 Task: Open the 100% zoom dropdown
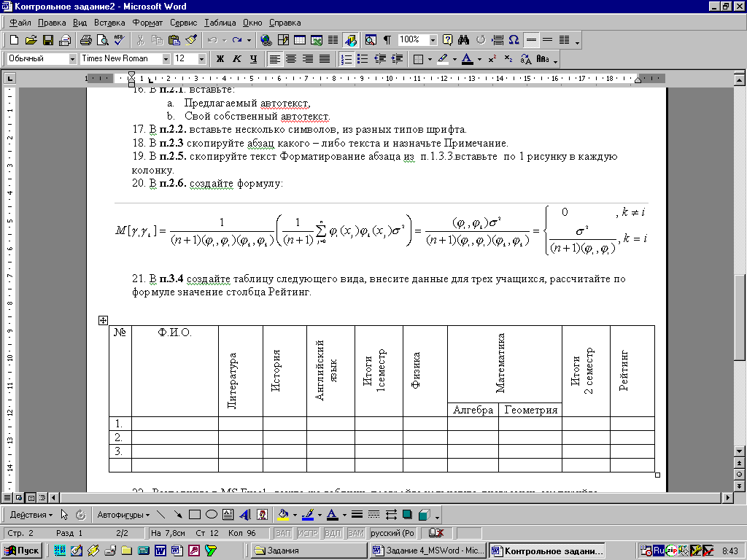433,40
